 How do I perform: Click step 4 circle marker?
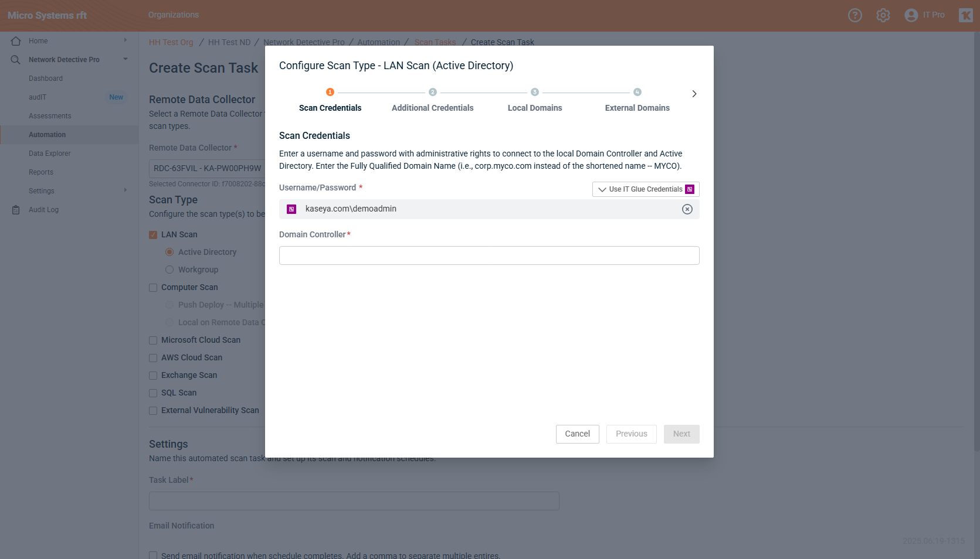tap(637, 92)
